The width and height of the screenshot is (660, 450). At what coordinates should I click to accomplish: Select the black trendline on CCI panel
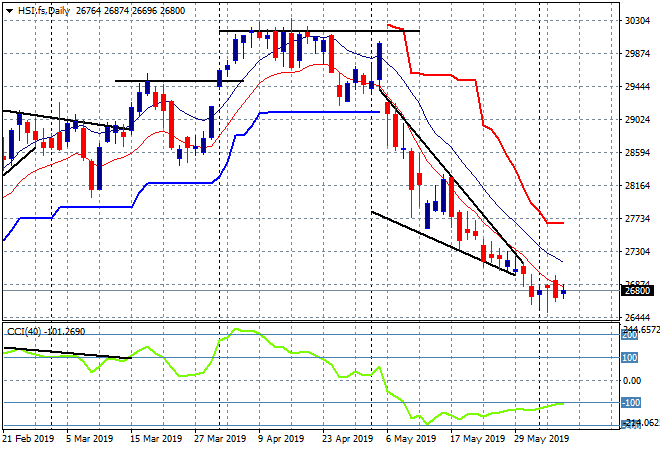pos(67,353)
